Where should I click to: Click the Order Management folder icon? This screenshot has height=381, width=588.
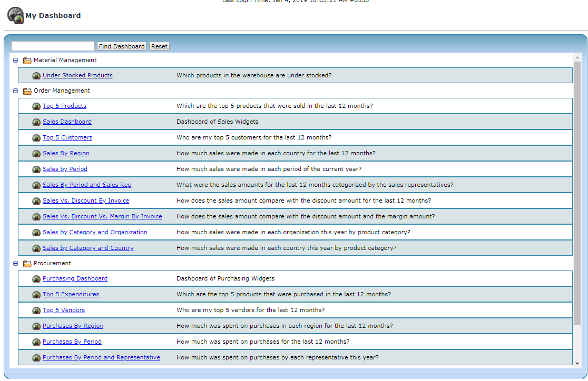coord(27,91)
